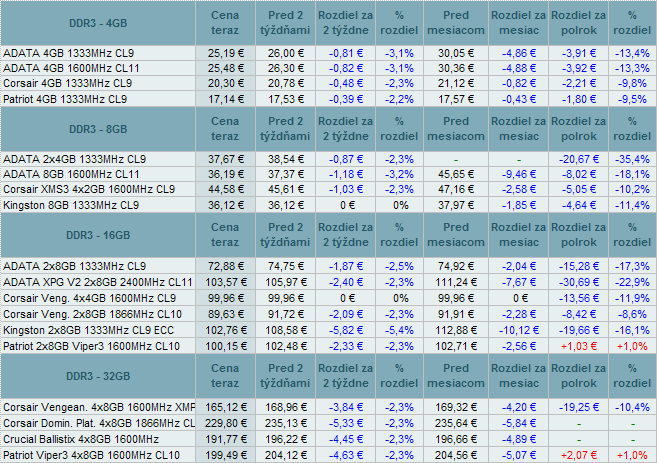Click the Patriot Viper3 4x8GB 1600MHz CL10 name
The height and width of the screenshot is (463, 657).
pos(91,455)
